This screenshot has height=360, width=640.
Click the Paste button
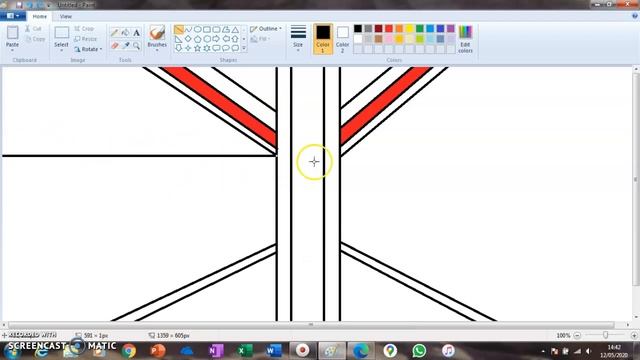pos(12,36)
